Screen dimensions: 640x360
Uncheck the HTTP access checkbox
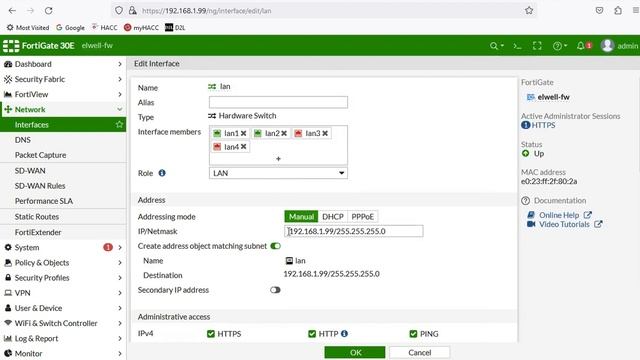pos(312,334)
